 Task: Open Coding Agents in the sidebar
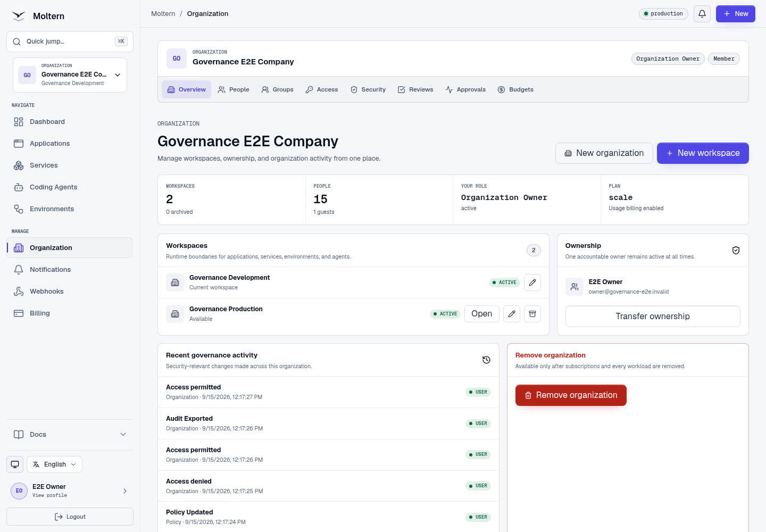[70, 187]
